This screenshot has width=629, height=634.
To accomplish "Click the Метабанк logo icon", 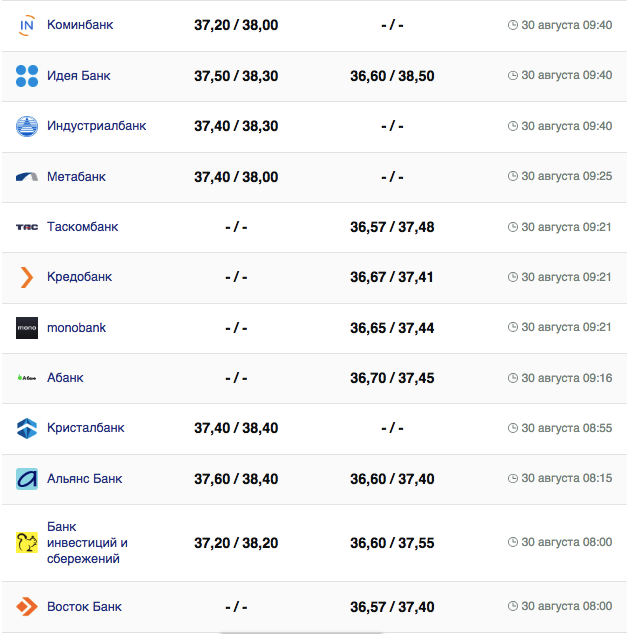I will (x=27, y=177).
